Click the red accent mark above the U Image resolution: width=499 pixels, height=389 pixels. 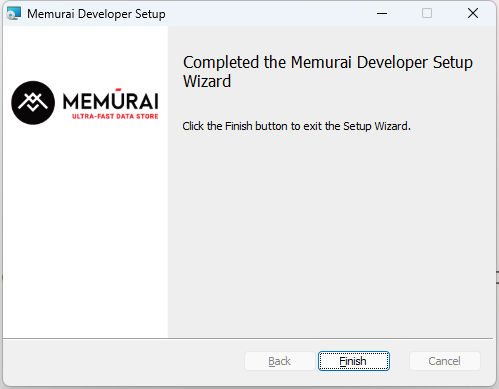[118, 89]
